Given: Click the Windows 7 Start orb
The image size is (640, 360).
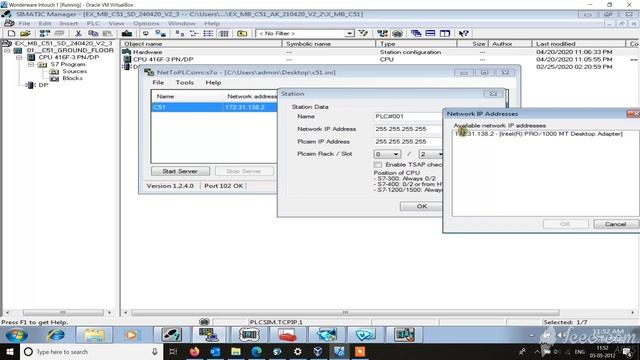Looking at the screenshot, I should pyautogui.click(x=16, y=336).
